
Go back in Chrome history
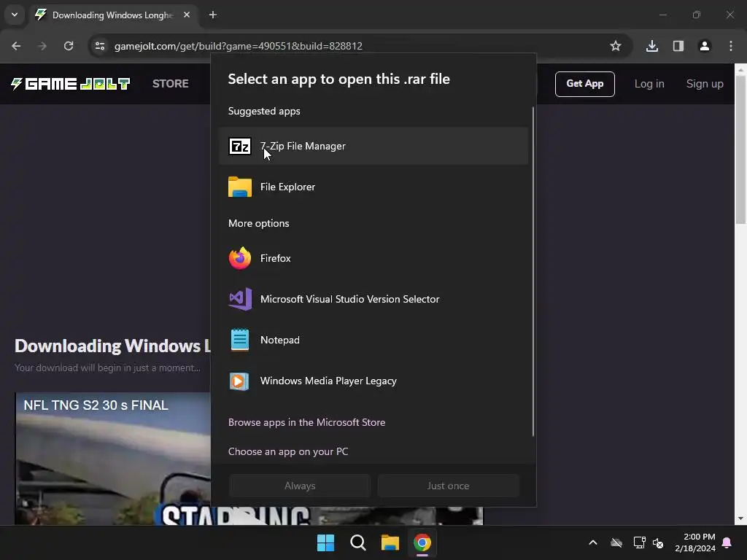[16, 46]
